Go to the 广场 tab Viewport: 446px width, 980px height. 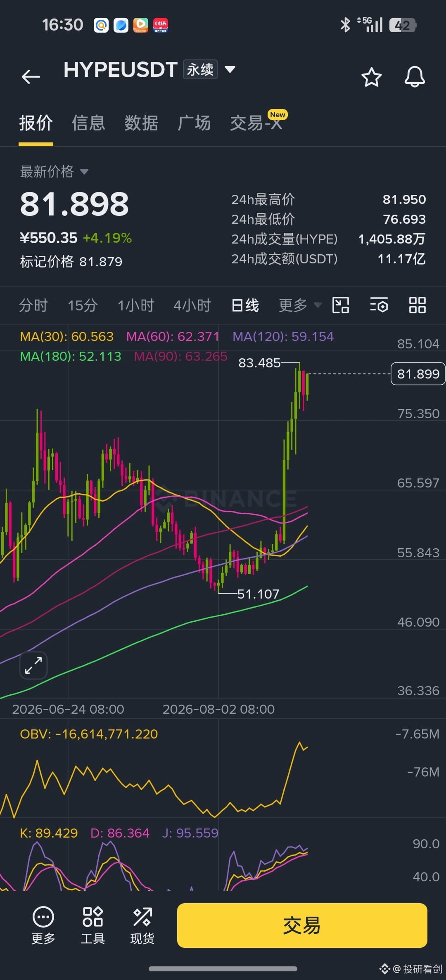click(194, 123)
